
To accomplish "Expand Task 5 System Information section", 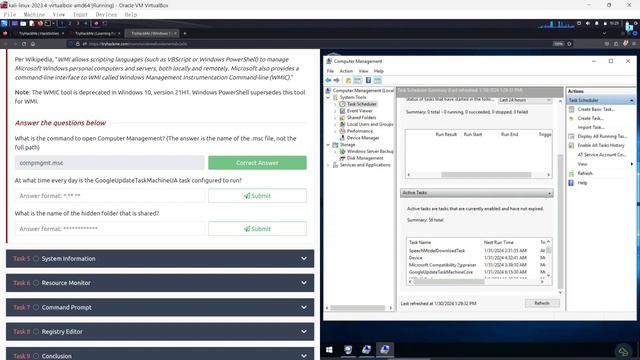I will [160, 259].
